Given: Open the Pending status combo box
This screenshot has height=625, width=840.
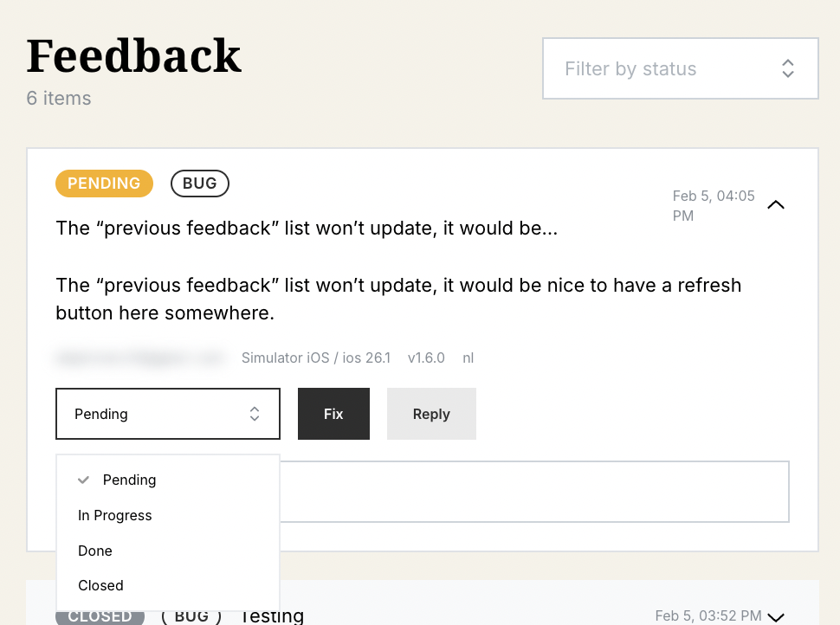Looking at the screenshot, I should (x=167, y=414).
